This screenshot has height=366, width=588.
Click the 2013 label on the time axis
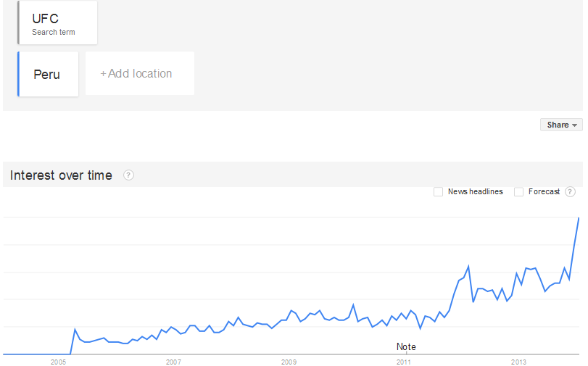(x=519, y=361)
